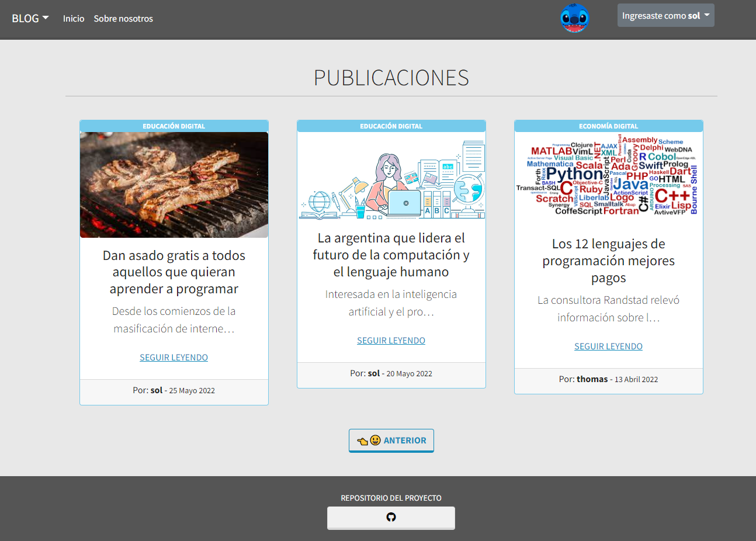Click the blue Stitch avatar icon

click(574, 18)
